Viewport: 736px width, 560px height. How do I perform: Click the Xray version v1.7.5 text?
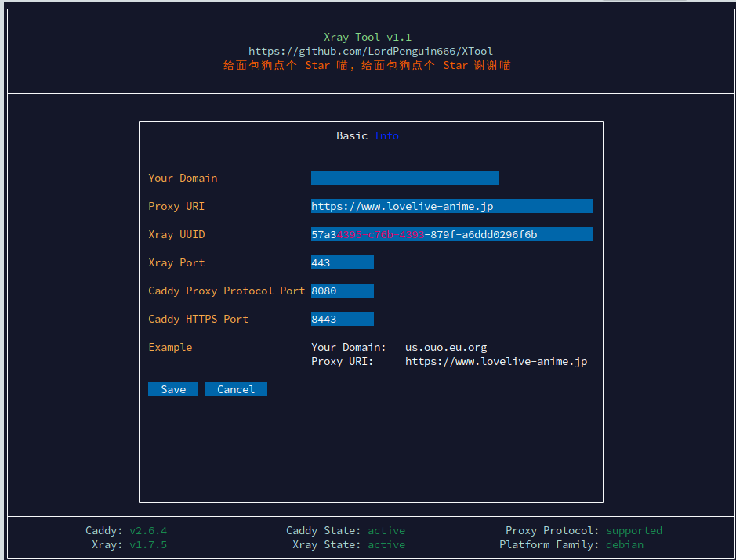tap(148, 544)
